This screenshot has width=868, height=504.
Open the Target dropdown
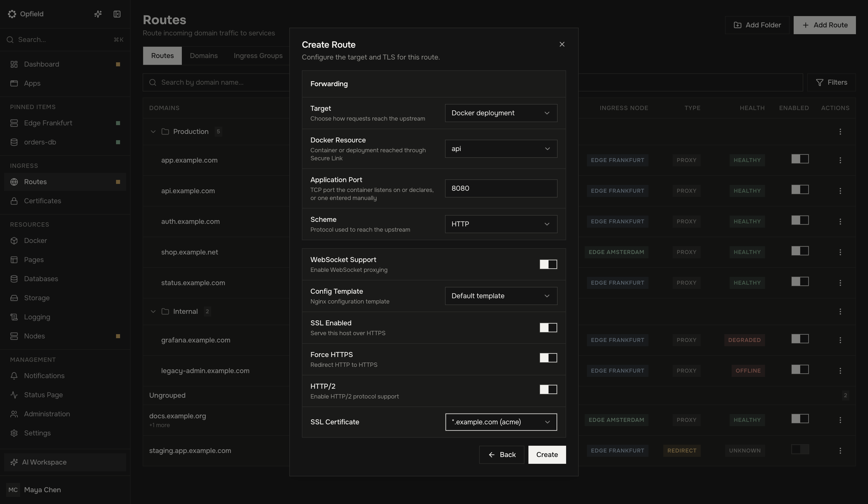(501, 113)
